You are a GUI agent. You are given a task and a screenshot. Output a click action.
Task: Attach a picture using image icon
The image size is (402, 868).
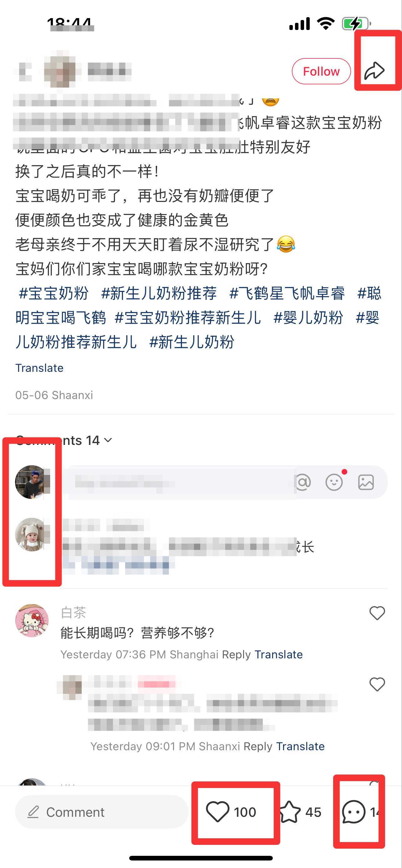[x=366, y=482]
